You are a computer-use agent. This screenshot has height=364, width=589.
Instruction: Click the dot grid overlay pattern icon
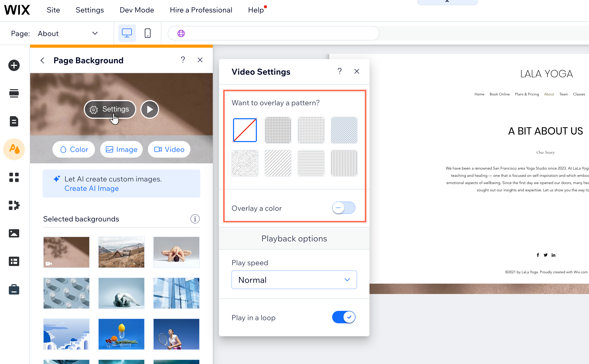(311, 129)
